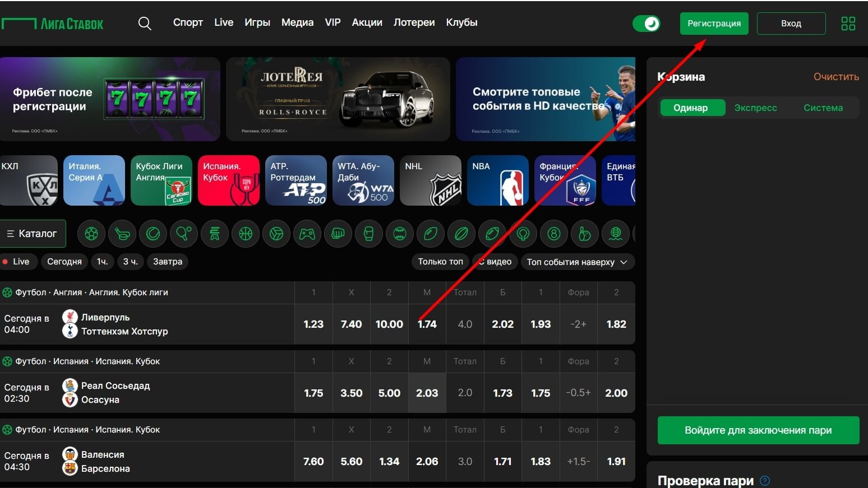Image resolution: width=868 pixels, height=488 pixels.
Task: Open Футбол · Англия · Англия. Кубок лиги header
Action: [x=91, y=292]
